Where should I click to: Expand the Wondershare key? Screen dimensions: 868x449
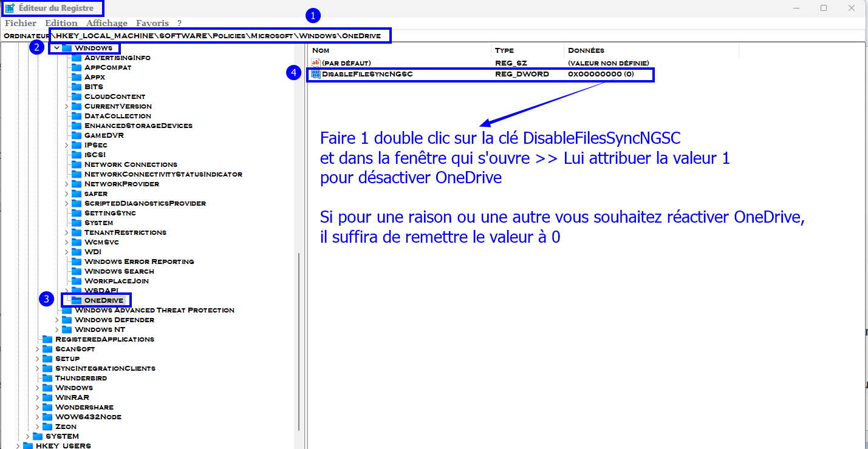(x=38, y=407)
